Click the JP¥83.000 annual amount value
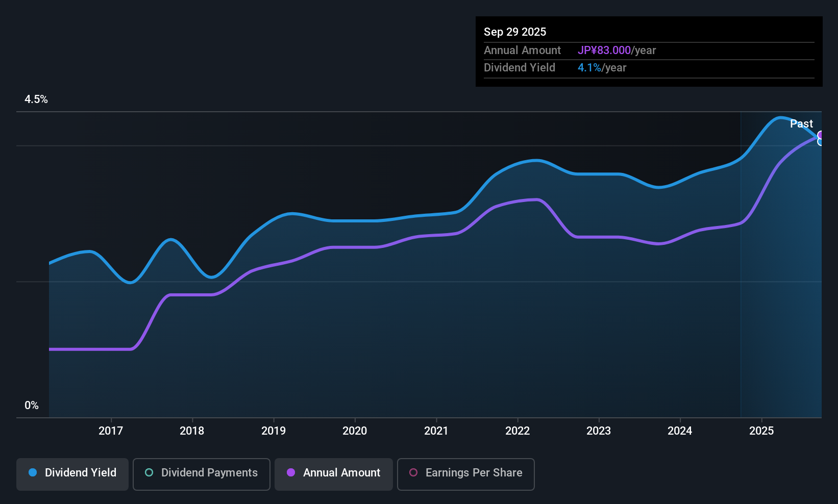Image resolution: width=838 pixels, height=504 pixels. point(604,51)
